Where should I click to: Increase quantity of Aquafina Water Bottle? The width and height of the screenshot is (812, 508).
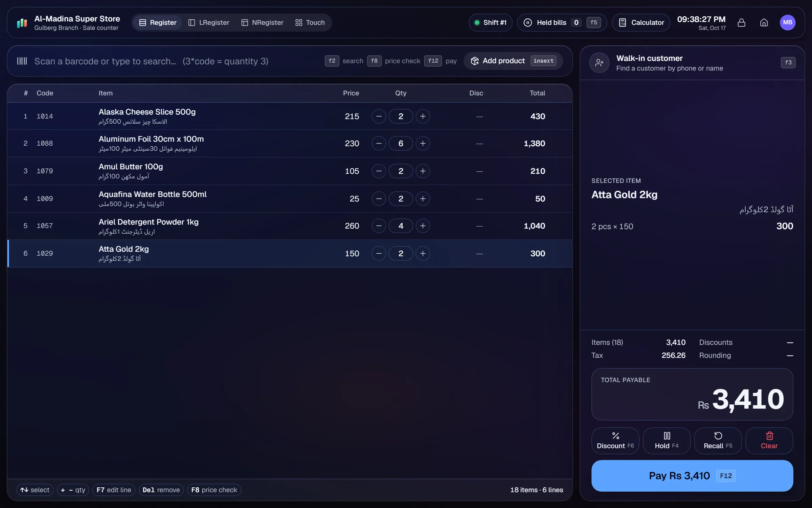pyautogui.click(x=423, y=199)
